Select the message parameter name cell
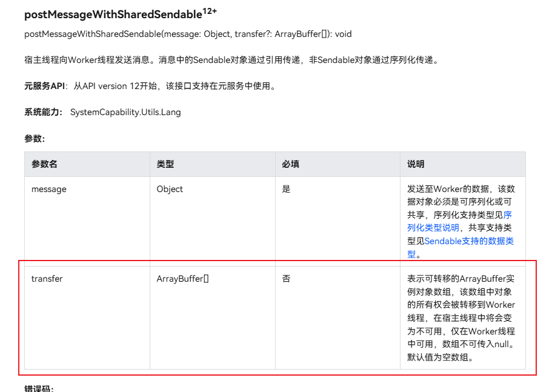The height and width of the screenshot is (392, 555). point(48,189)
